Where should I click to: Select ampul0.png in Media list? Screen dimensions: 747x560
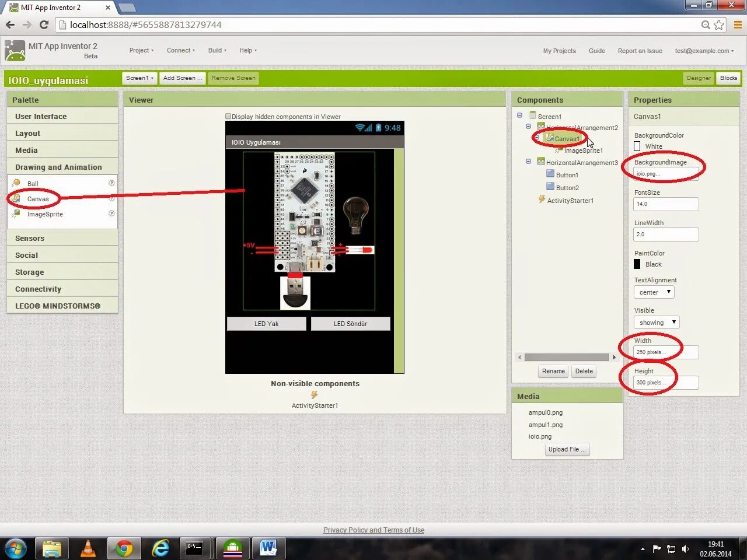tap(546, 412)
